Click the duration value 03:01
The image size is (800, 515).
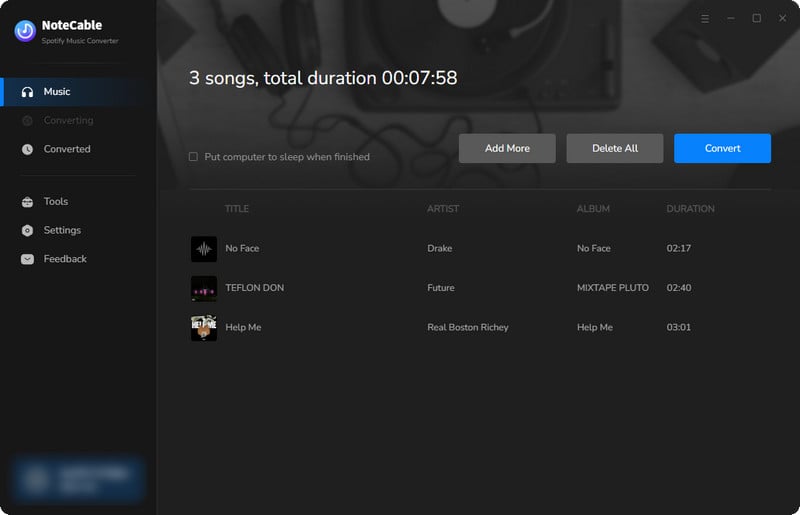click(x=679, y=328)
